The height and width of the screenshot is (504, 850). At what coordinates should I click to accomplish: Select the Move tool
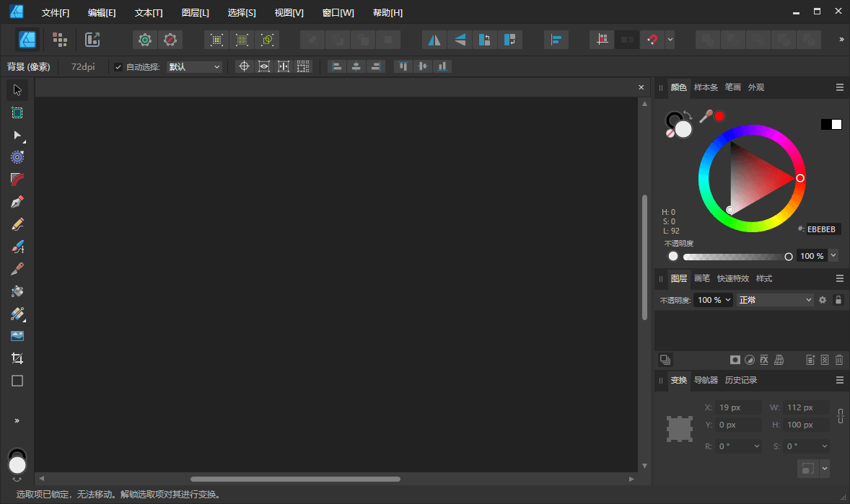[16, 89]
